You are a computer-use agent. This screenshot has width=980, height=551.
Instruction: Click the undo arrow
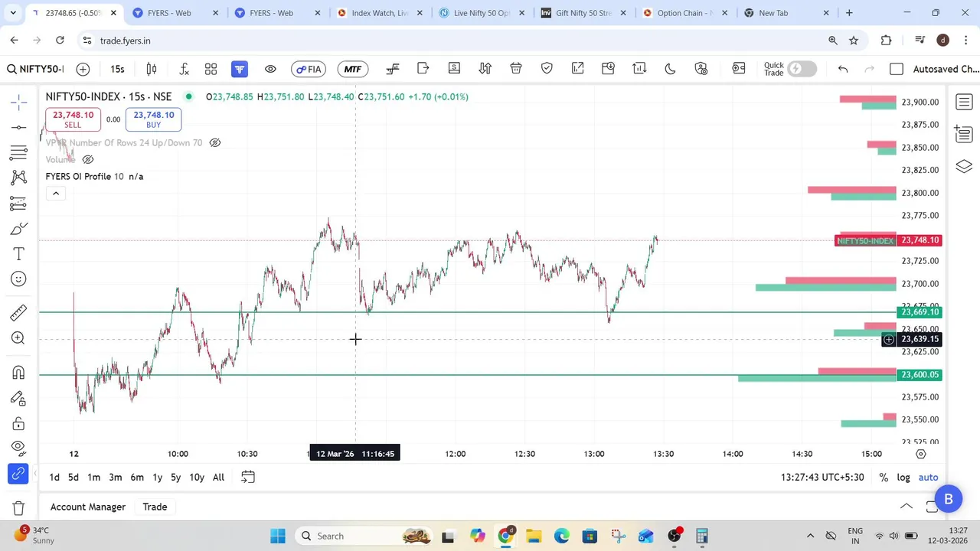pyautogui.click(x=843, y=69)
